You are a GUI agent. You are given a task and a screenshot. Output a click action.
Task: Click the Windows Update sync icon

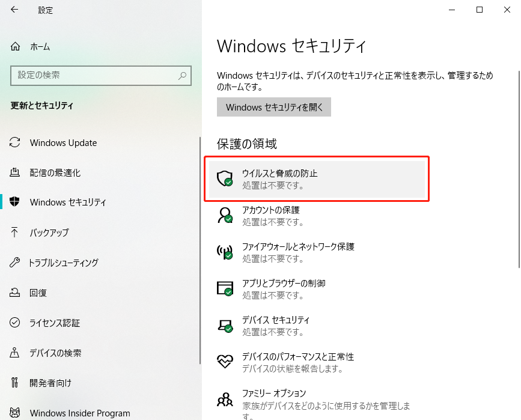14,142
